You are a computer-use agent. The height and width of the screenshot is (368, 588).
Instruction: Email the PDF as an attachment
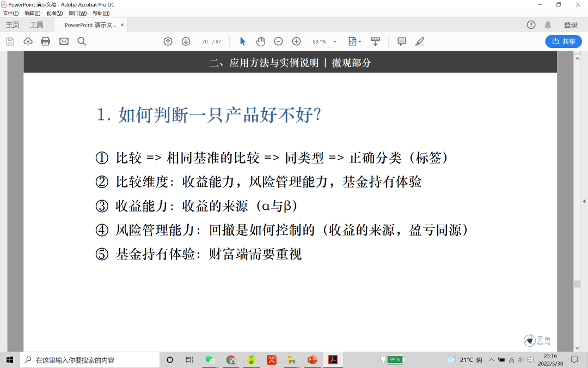click(64, 41)
